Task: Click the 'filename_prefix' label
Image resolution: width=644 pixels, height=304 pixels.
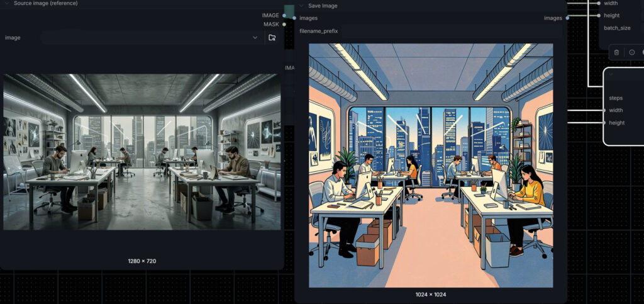Action: tap(319, 31)
